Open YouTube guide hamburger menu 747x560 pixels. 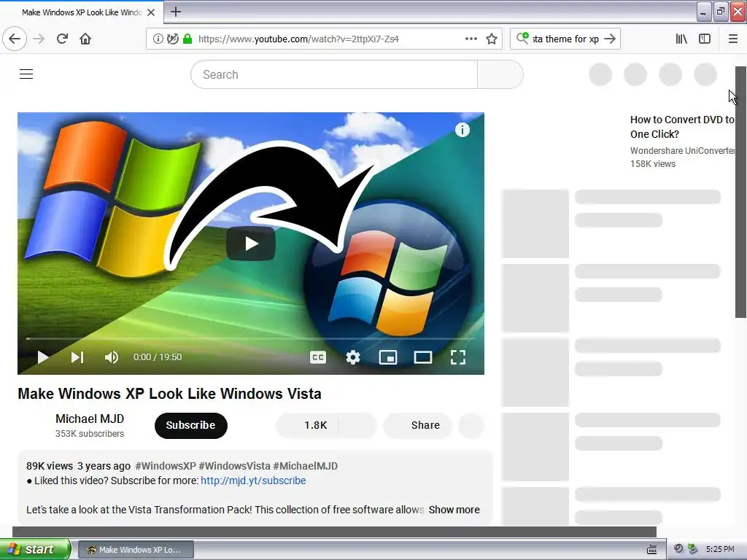26,74
